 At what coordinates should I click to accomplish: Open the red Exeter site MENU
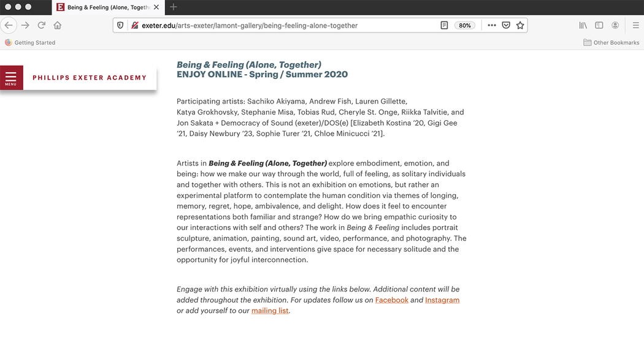pyautogui.click(x=11, y=78)
